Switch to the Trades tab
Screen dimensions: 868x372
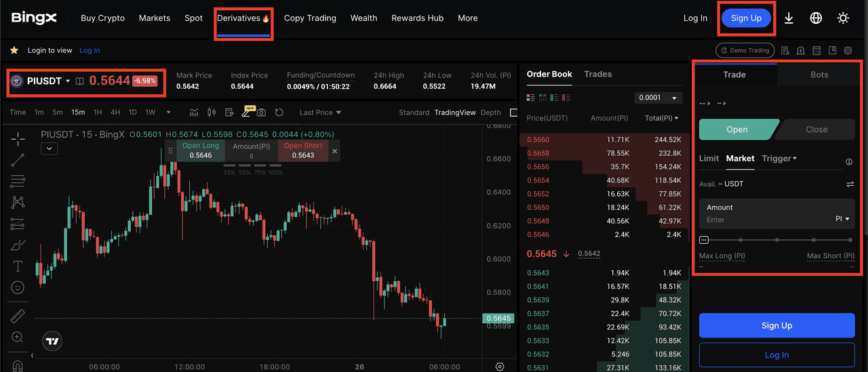(598, 74)
